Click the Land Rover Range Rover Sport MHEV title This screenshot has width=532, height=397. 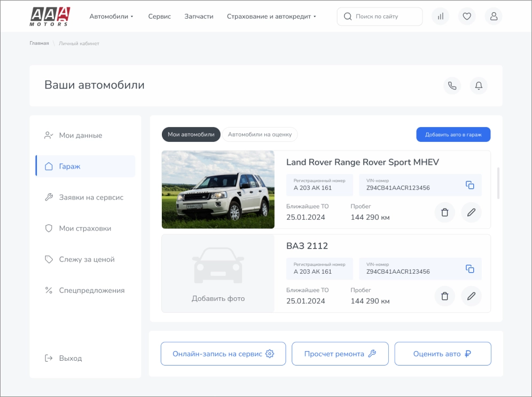click(x=363, y=162)
